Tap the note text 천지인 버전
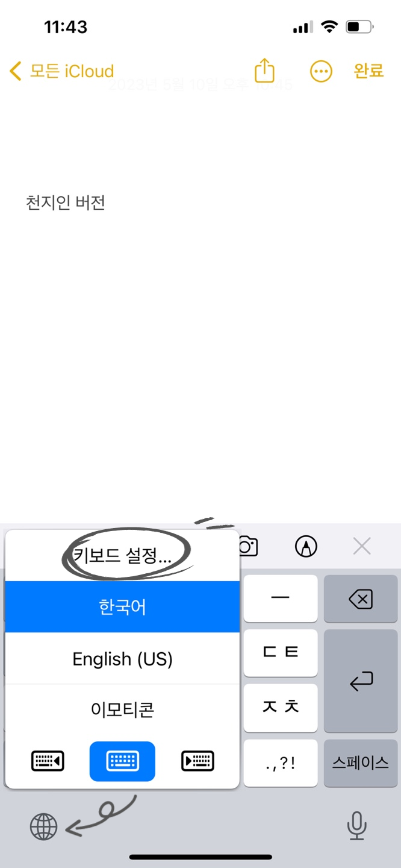The height and width of the screenshot is (868, 401). tap(66, 203)
